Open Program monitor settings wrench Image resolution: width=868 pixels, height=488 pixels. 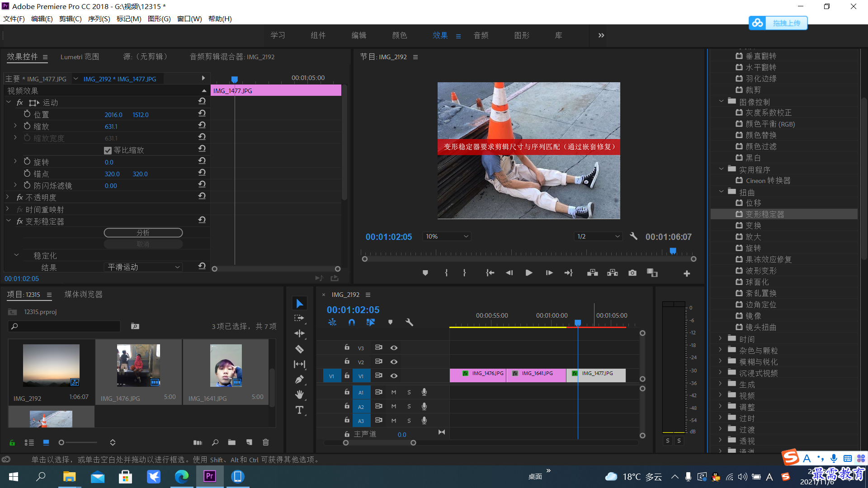633,236
